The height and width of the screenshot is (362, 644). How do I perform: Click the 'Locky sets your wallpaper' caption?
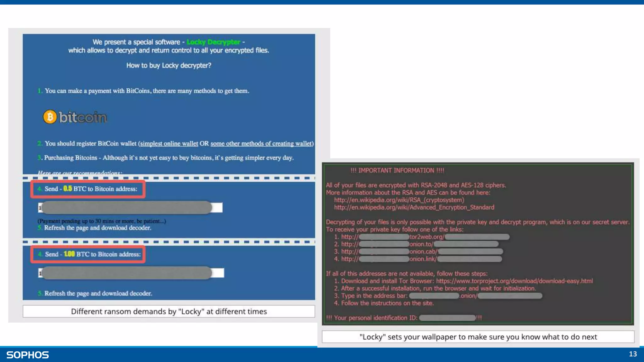click(478, 337)
